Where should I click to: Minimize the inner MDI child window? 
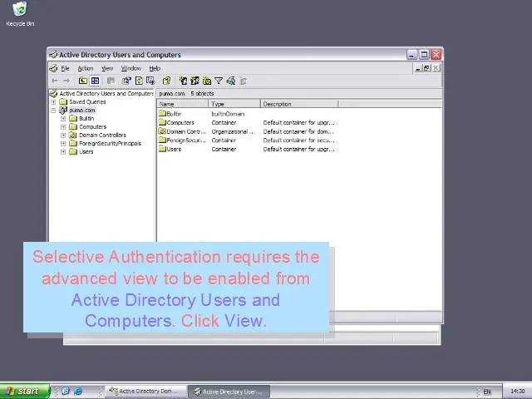[418, 68]
